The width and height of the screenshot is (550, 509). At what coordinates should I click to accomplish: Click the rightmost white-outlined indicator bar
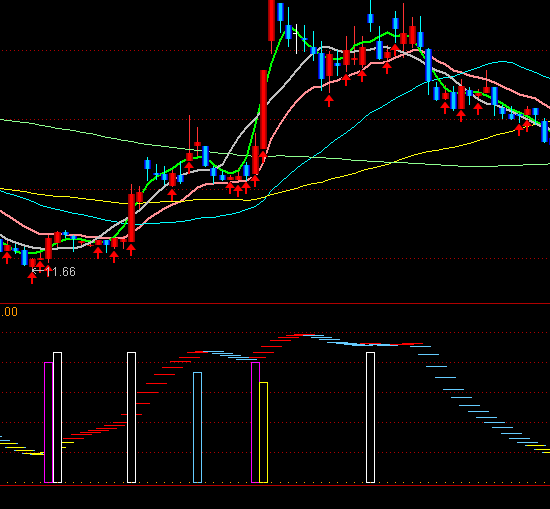coord(370,417)
